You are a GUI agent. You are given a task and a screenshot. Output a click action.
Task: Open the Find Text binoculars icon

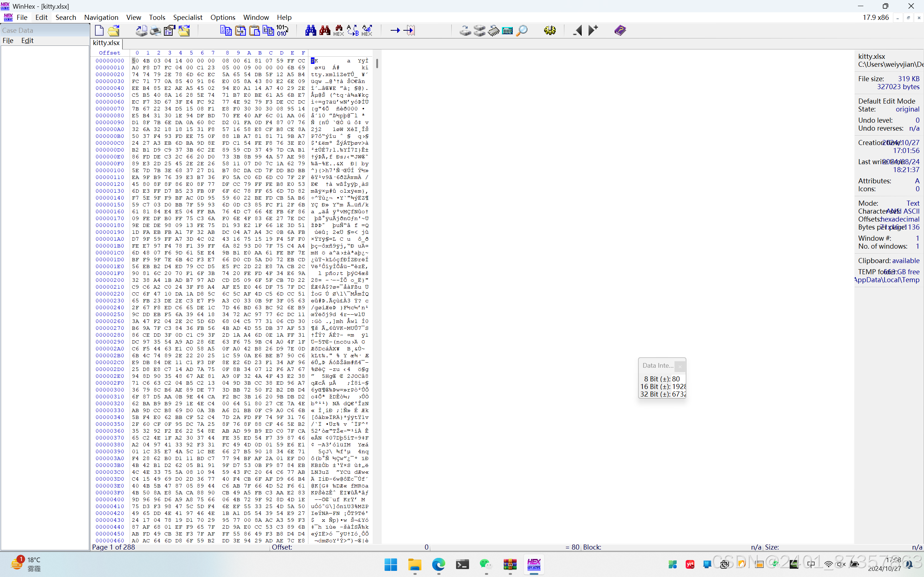coord(311,31)
